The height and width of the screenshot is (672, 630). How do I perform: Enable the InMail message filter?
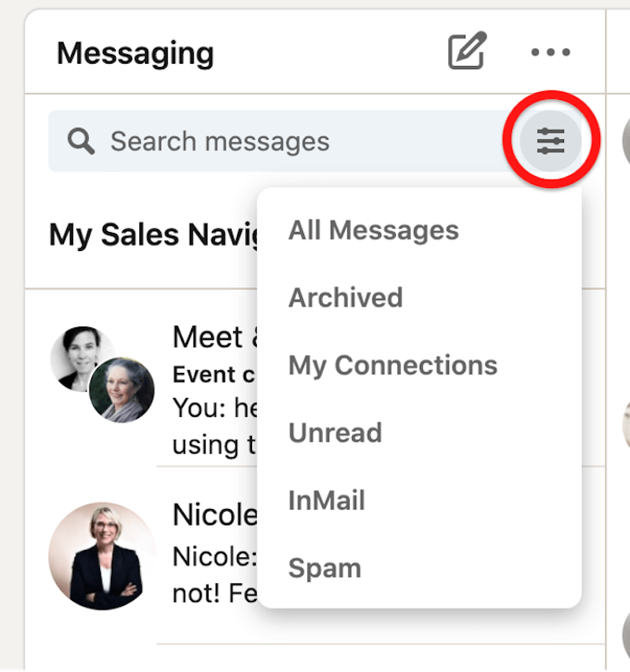[327, 500]
